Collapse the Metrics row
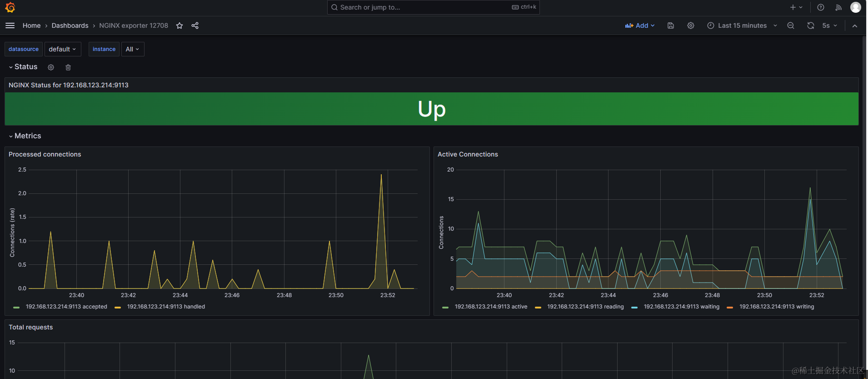The image size is (868, 379). pyautogui.click(x=25, y=136)
